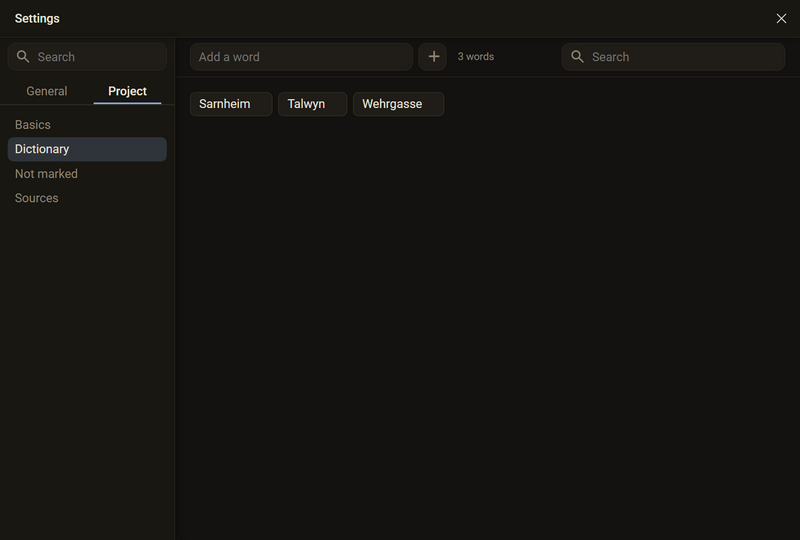This screenshot has height=540, width=800.
Task: Focus the Add a word field
Action: pyautogui.click(x=301, y=57)
